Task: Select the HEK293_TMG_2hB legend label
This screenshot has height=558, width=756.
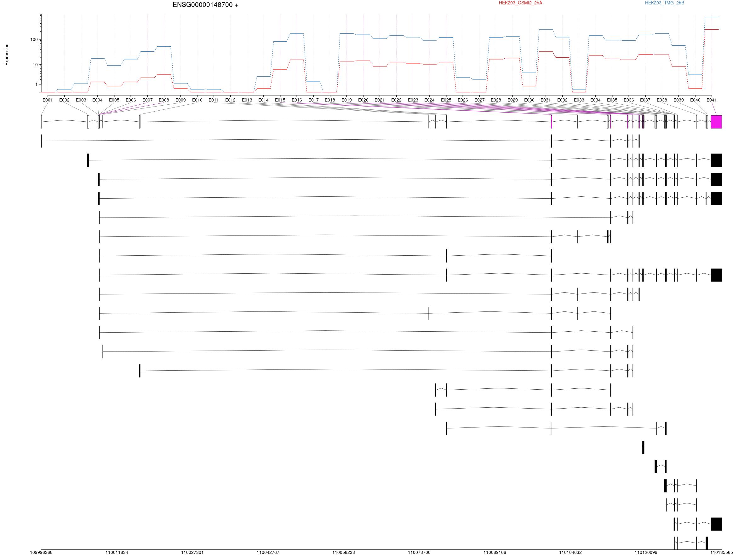Action: (x=665, y=3)
